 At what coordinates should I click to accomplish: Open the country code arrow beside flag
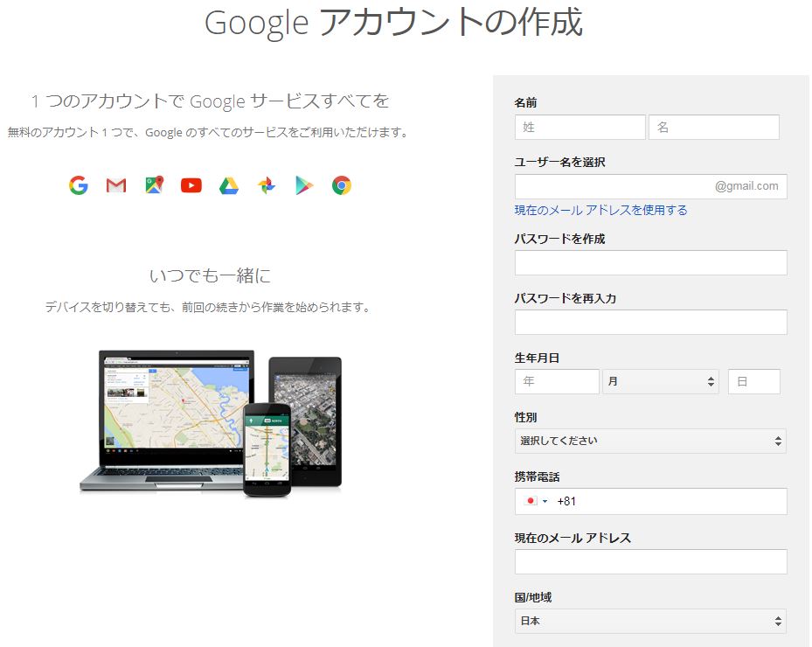pyautogui.click(x=545, y=502)
